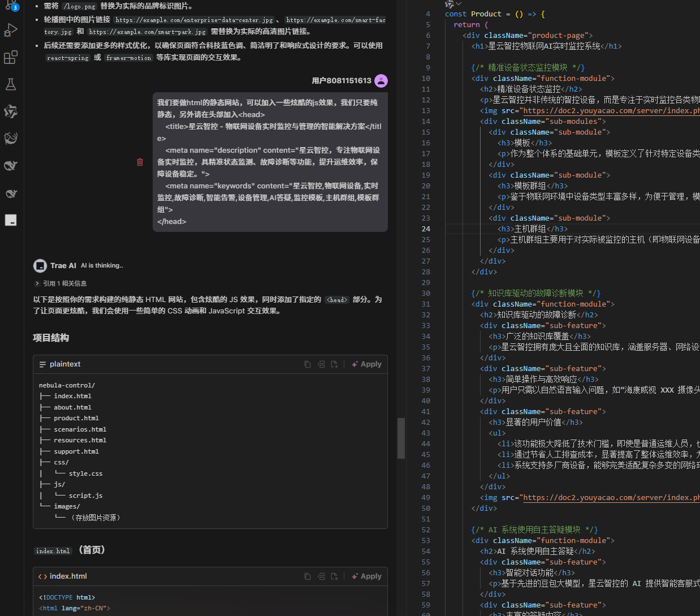Screen dimensions: 700x616
Task: Click product.html in the project tree listing
Action: (76, 418)
